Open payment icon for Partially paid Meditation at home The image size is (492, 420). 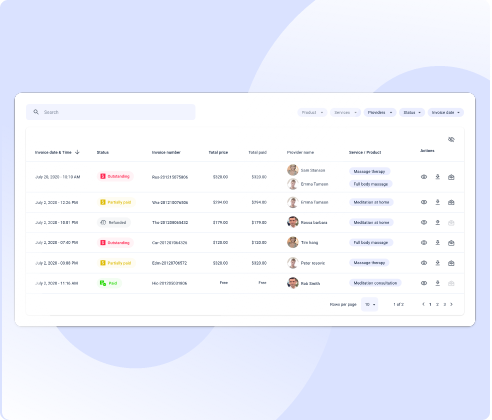[x=451, y=202]
